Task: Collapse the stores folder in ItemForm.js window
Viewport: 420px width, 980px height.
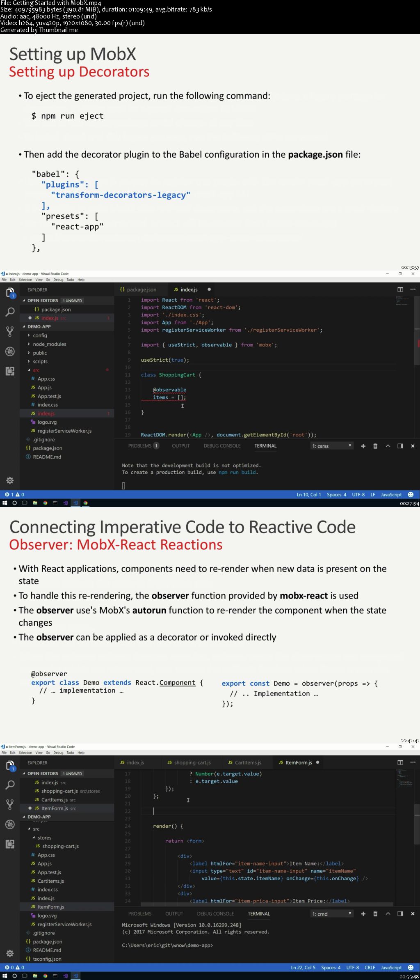Action: pos(44,838)
